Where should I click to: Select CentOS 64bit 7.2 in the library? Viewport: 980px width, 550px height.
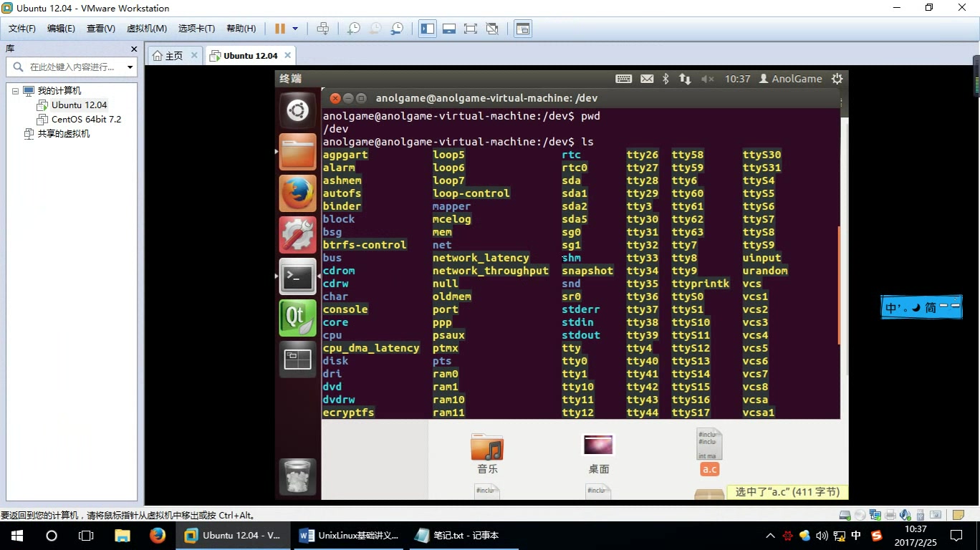pos(80,120)
